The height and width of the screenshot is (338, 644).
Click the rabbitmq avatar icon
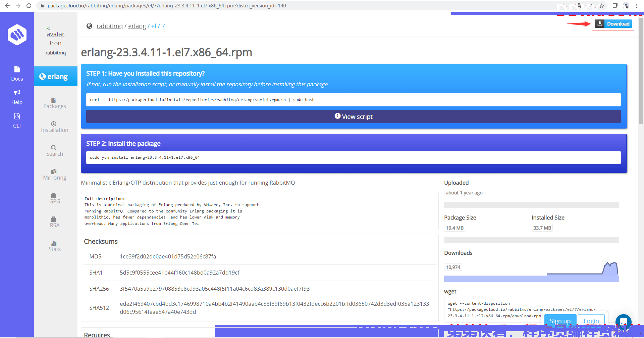56,35
